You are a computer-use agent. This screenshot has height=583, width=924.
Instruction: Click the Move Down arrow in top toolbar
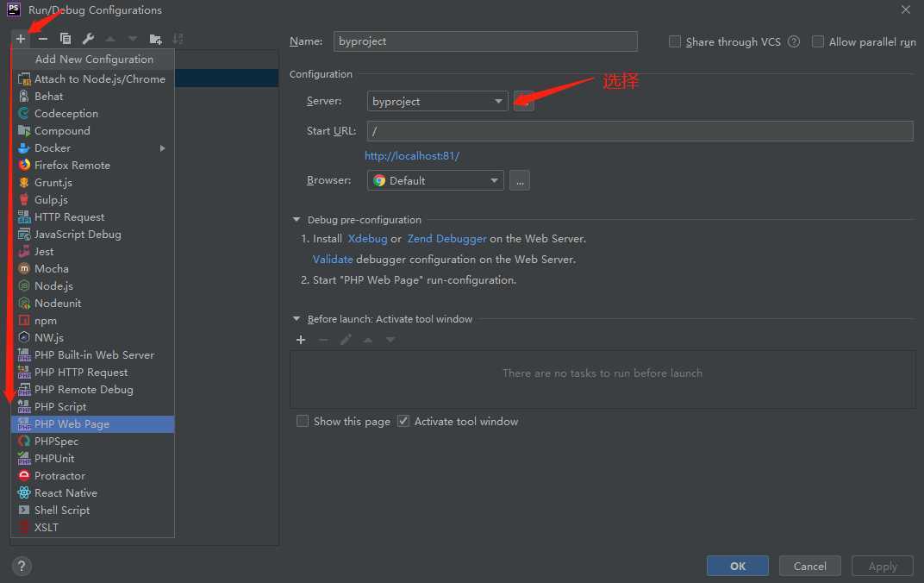coord(133,39)
